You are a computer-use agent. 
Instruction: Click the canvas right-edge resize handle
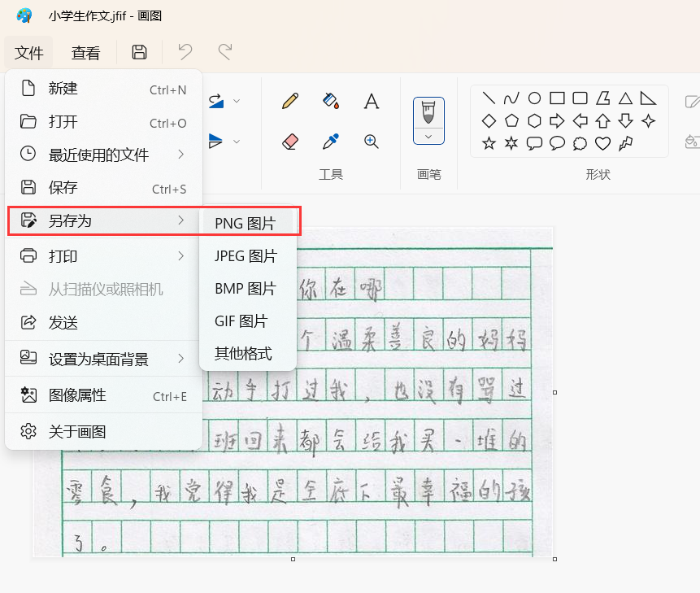tap(555, 393)
